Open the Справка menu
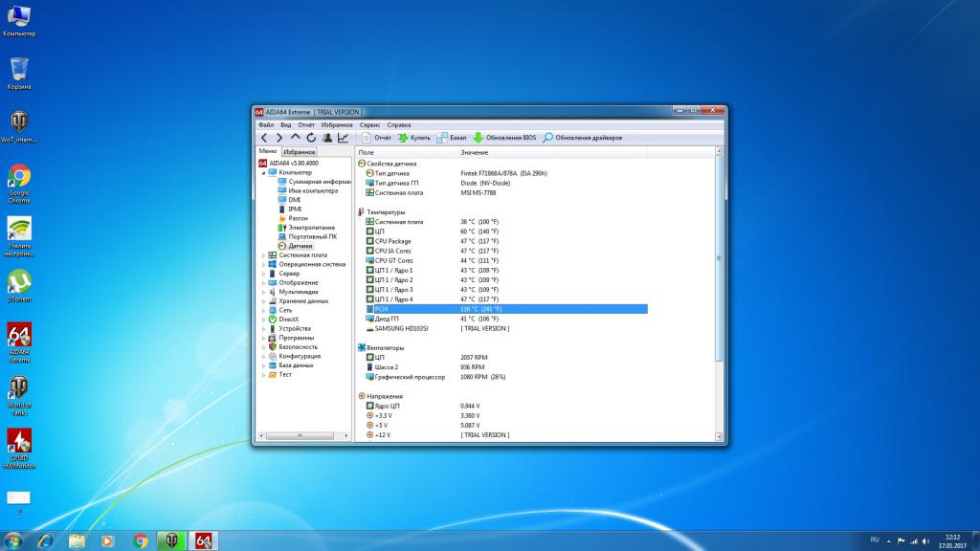The height and width of the screenshot is (551, 980). point(399,124)
